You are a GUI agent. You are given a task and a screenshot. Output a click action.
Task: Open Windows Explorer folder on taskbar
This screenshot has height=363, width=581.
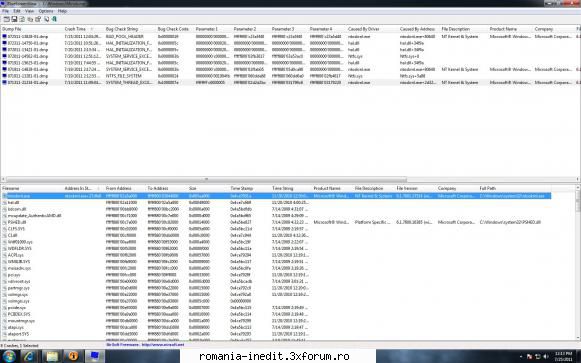pyautogui.click(x=52, y=356)
